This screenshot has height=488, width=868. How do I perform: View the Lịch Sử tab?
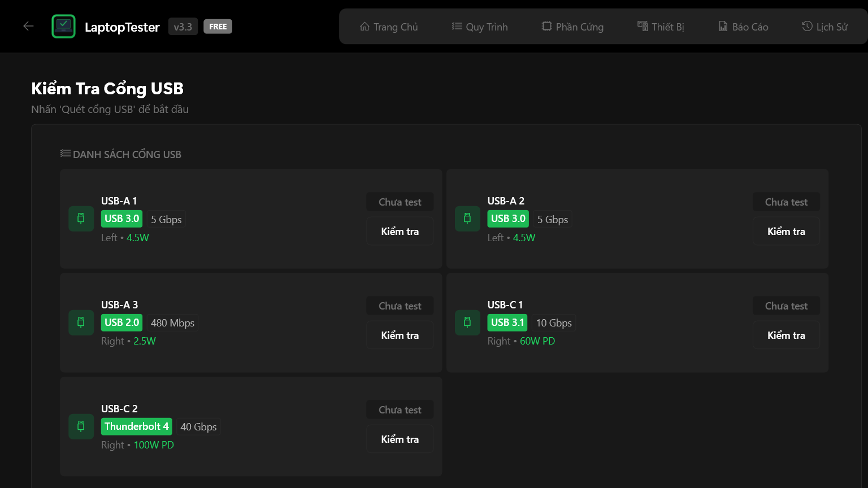[x=824, y=27]
